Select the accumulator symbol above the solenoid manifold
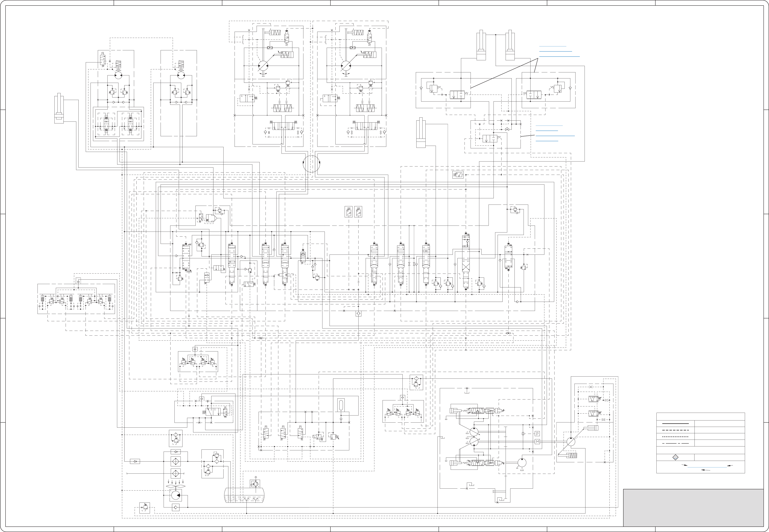The height and width of the screenshot is (532, 769). point(341,405)
